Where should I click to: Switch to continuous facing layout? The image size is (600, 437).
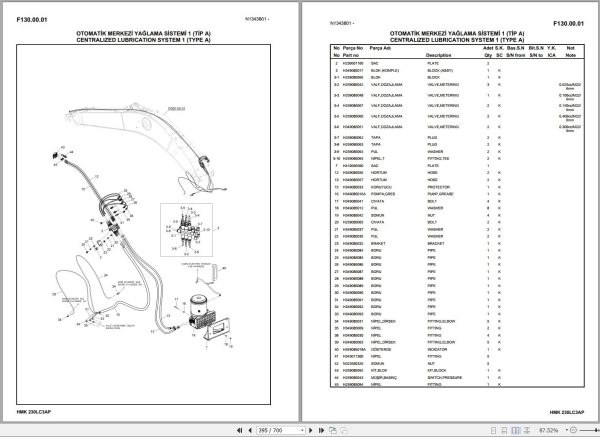pos(527,430)
